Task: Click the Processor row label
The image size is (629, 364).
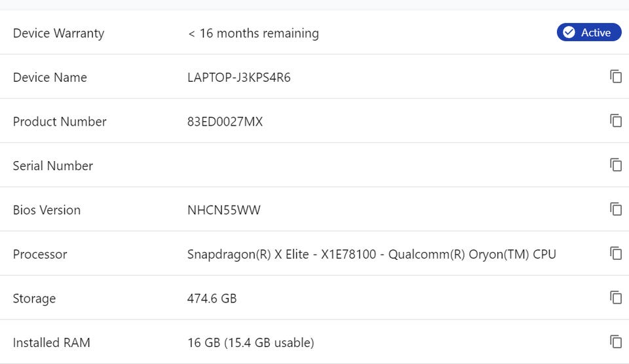Action: (40, 254)
